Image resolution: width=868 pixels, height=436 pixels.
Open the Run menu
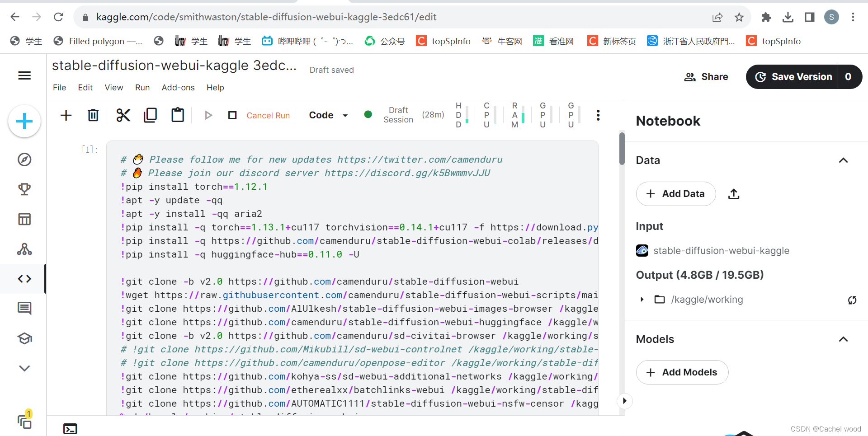point(142,88)
